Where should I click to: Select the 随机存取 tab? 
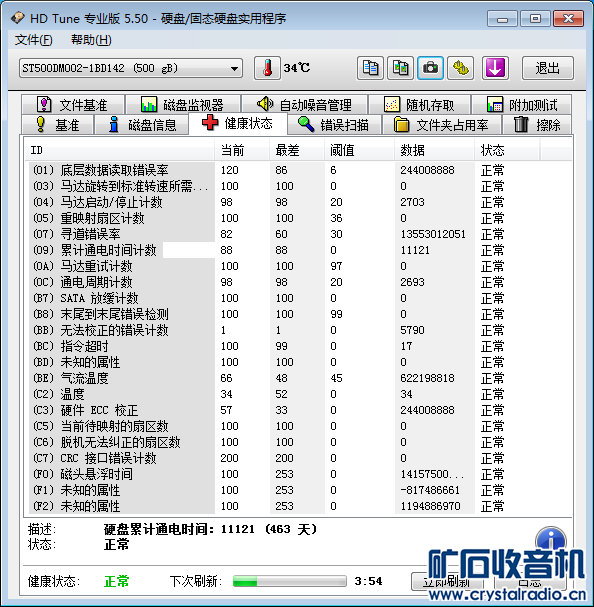420,105
